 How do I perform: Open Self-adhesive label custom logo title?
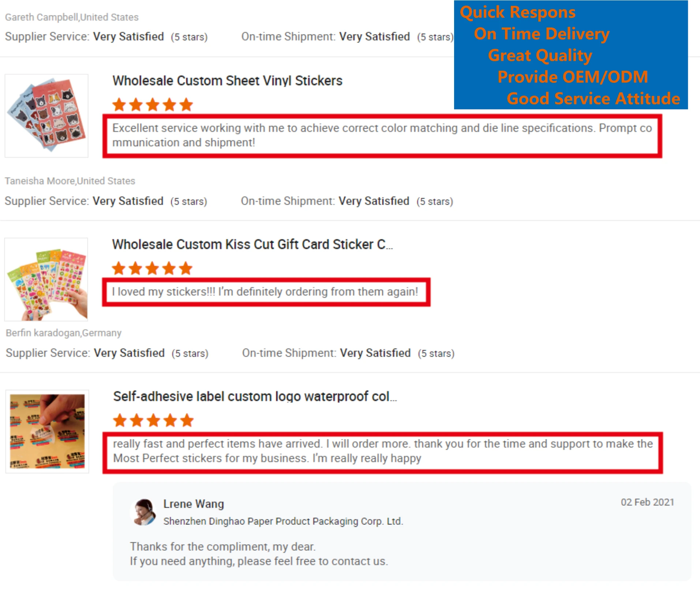click(255, 396)
